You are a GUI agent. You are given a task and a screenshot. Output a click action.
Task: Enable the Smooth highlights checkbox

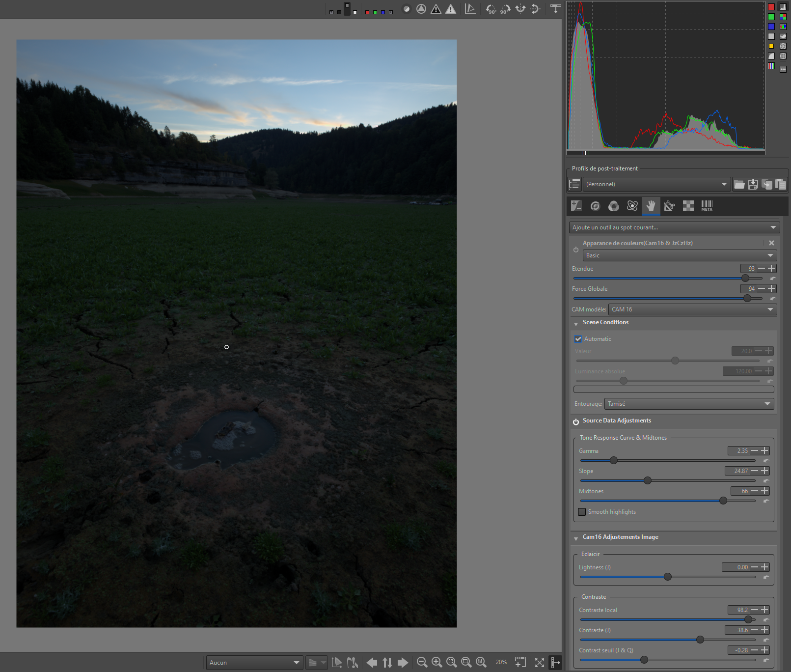pos(582,512)
